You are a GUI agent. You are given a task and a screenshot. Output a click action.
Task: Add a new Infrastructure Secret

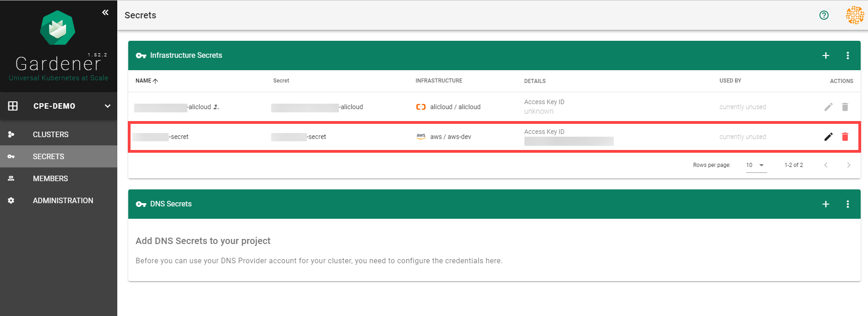pos(825,55)
